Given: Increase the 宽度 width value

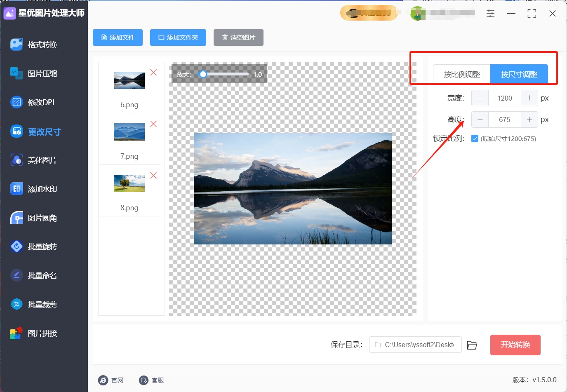Looking at the screenshot, I should 529,98.
